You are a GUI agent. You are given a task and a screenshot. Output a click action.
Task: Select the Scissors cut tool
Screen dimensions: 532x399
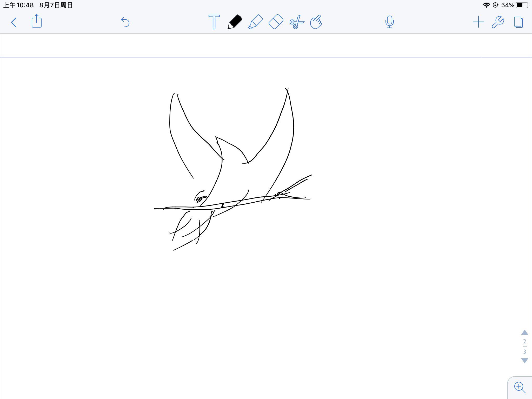click(x=296, y=22)
